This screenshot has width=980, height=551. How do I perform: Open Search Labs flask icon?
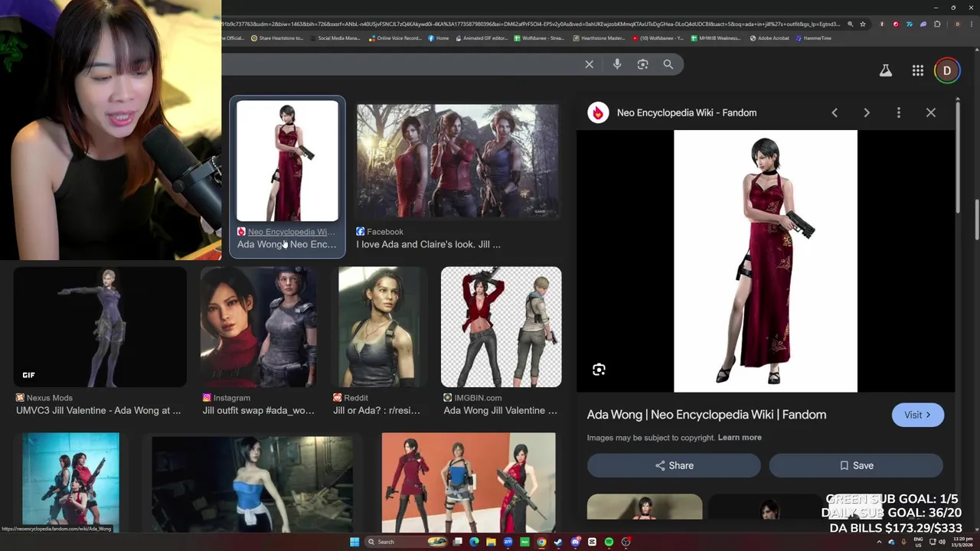(x=886, y=70)
